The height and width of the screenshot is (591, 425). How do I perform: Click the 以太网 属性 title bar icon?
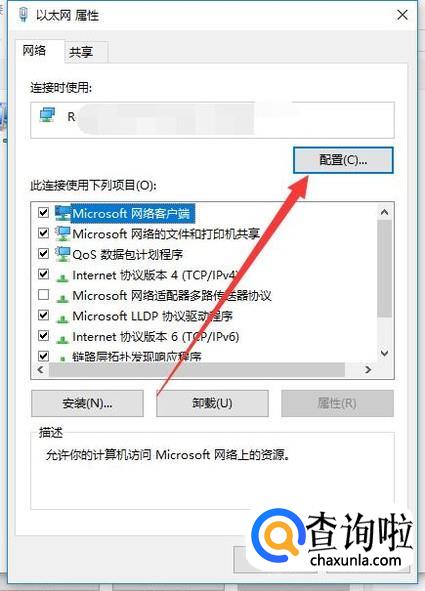point(23,15)
